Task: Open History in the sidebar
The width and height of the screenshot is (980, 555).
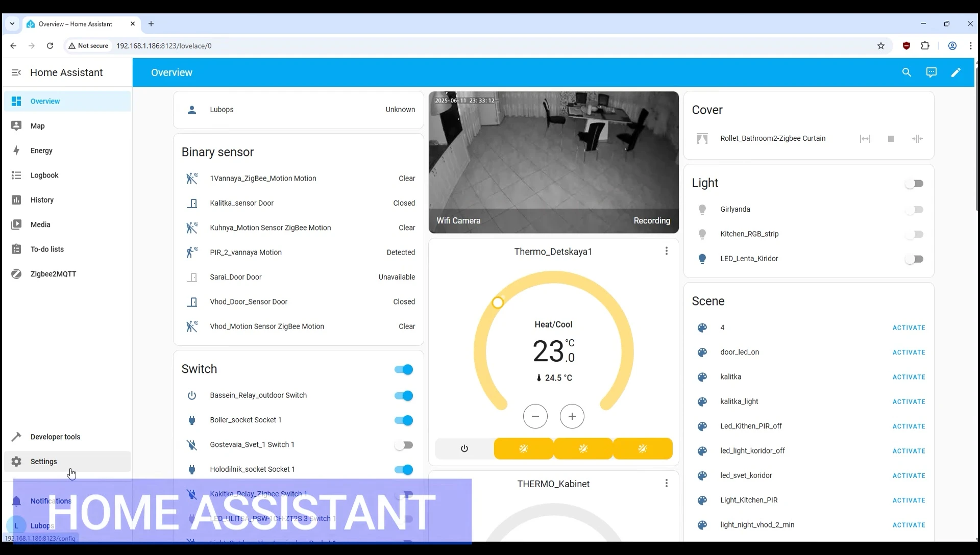Action: pos(67,200)
